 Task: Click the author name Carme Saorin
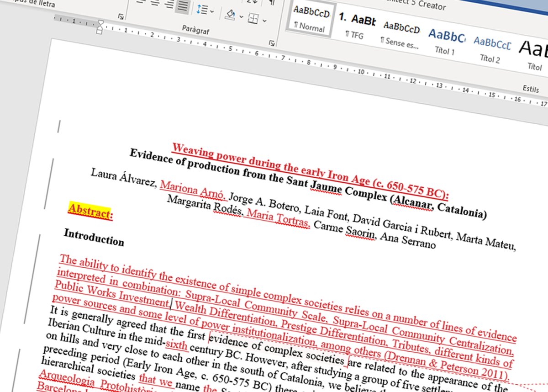pos(345,230)
